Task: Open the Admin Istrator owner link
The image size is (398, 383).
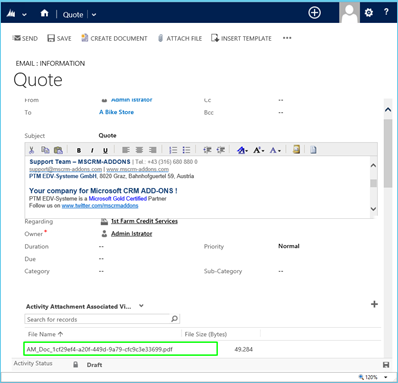Action: (x=132, y=234)
